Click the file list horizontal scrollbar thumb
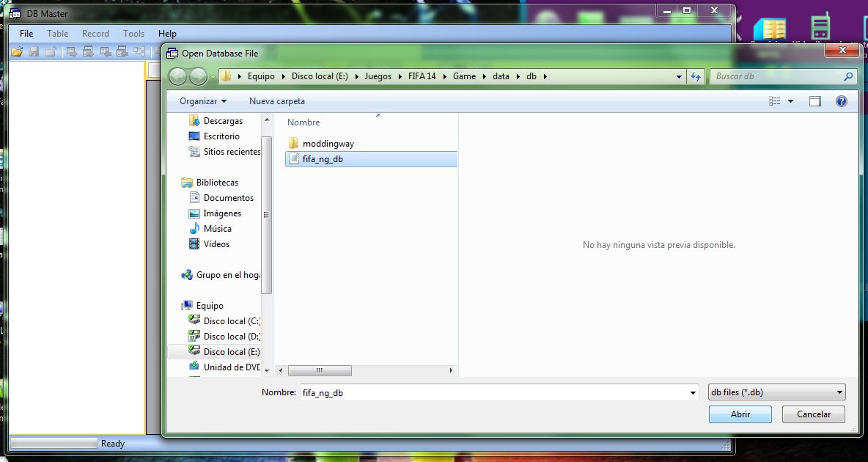 (320, 371)
